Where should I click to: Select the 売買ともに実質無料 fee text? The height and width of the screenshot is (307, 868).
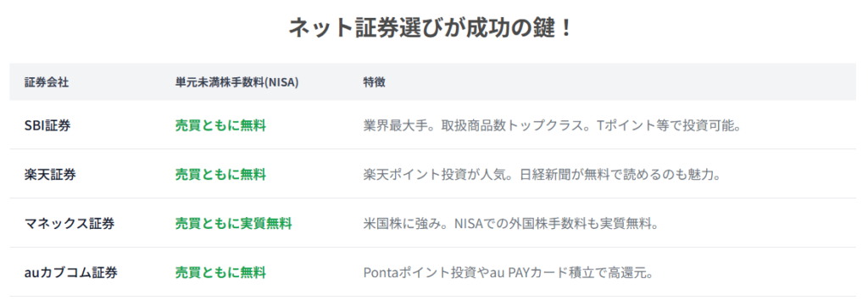[x=233, y=224]
